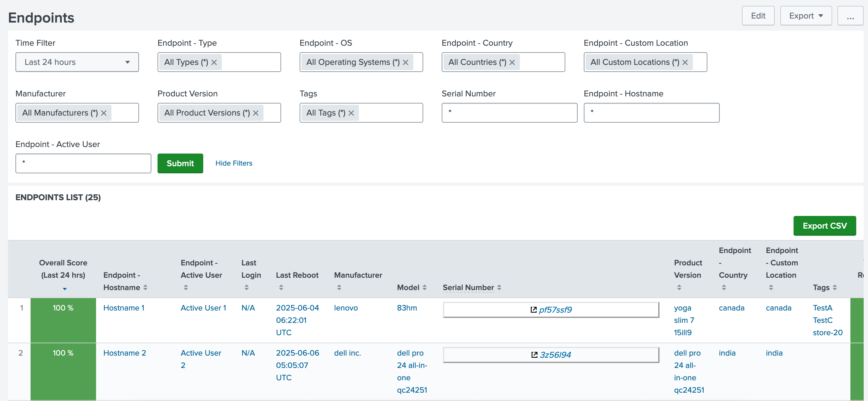This screenshot has width=868, height=401.
Task: Remove All Product Versions (*) chip
Action: pyautogui.click(x=256, y=113)
